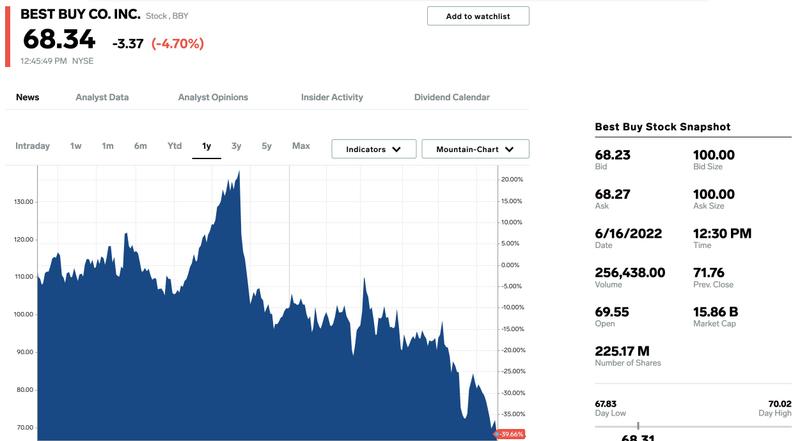Image resolution: width=800 pixels, height=441 pixels.
Task: Expand the Mountain-Chart type dropdown
Action: 476,149
